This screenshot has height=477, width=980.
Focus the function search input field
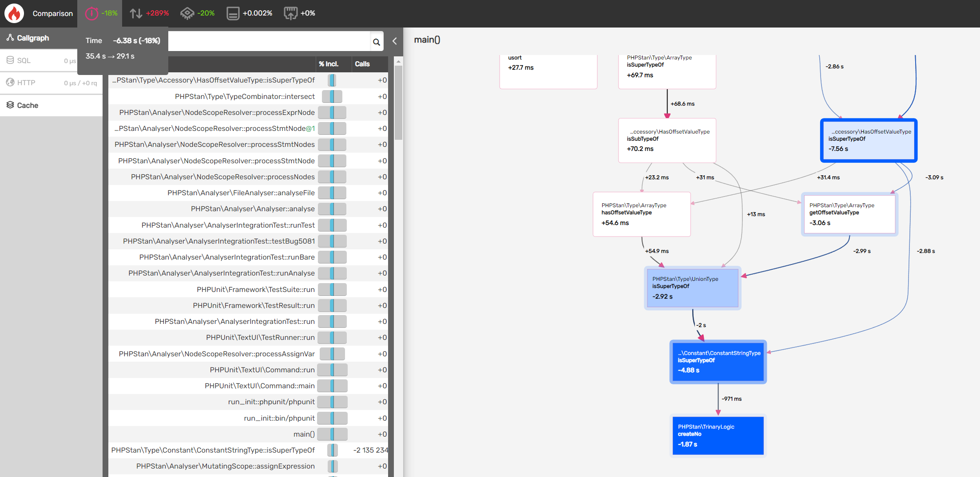click(x=269, y=41)
